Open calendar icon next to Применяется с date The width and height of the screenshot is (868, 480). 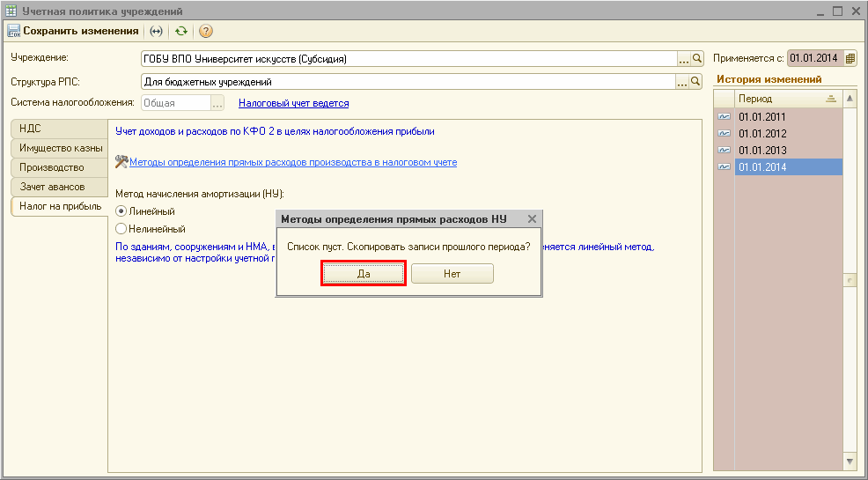(x=850, y=58)
